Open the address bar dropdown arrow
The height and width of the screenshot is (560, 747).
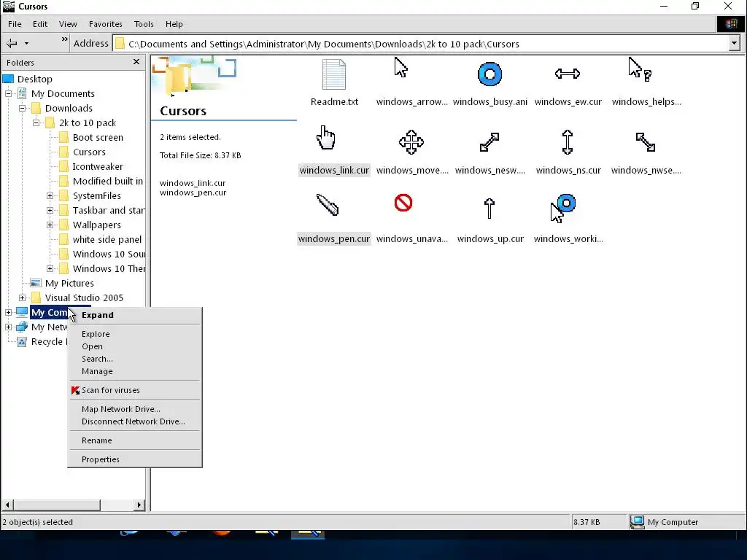[x=734, y=44]
